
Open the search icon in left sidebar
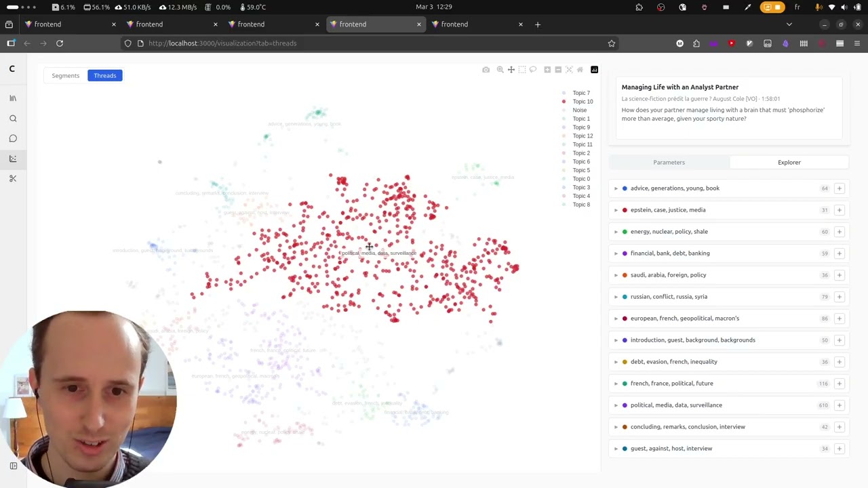(x=13, y=119)
